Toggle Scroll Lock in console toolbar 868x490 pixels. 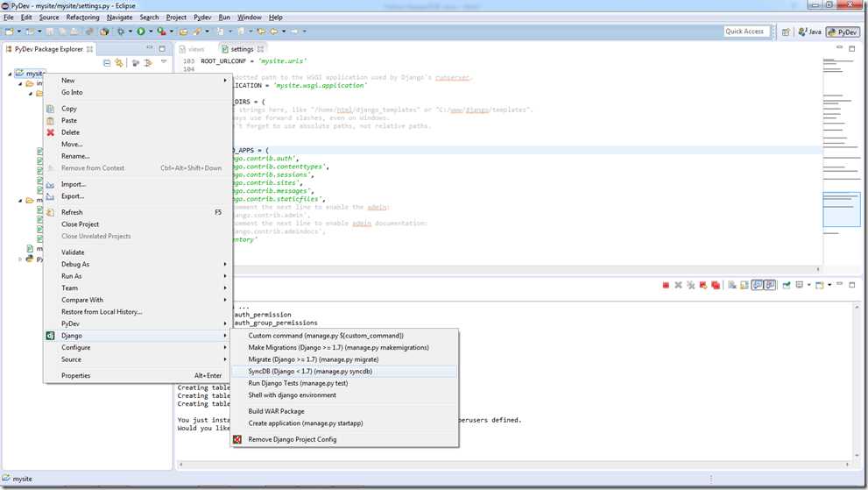(745, 285)
